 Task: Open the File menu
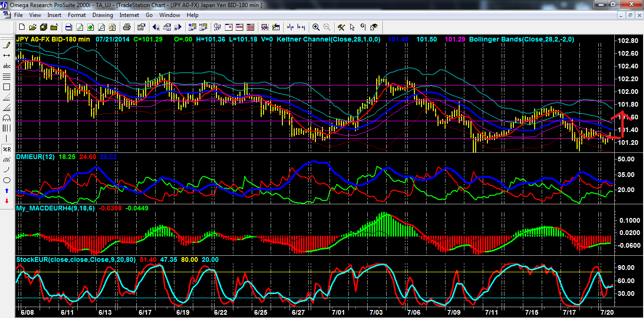18,15
